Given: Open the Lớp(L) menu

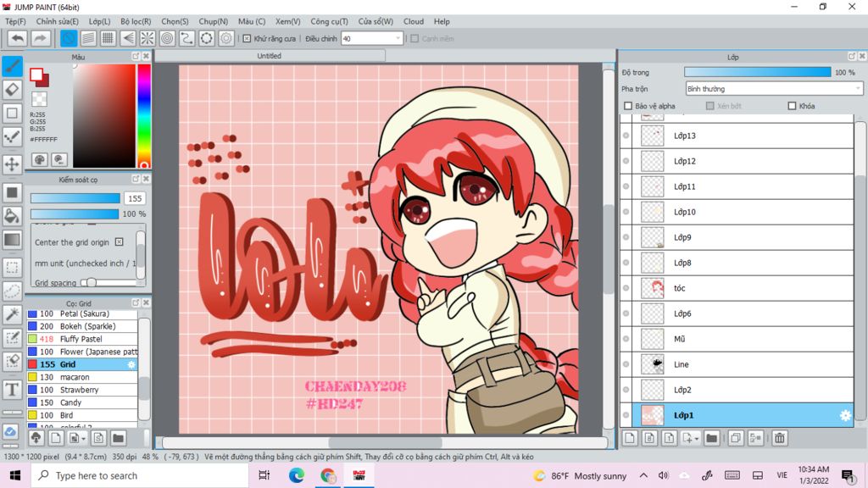Looking at the screenshot, I should tap(100, 21).
